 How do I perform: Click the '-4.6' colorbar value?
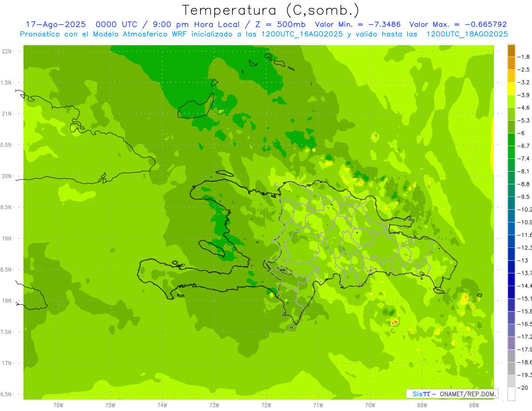(524, 108)
